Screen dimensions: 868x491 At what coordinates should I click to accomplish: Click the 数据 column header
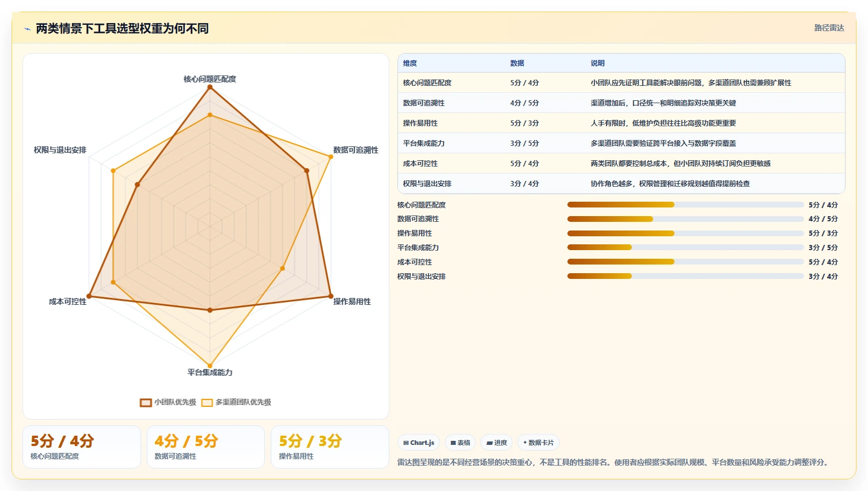(517, 63)
